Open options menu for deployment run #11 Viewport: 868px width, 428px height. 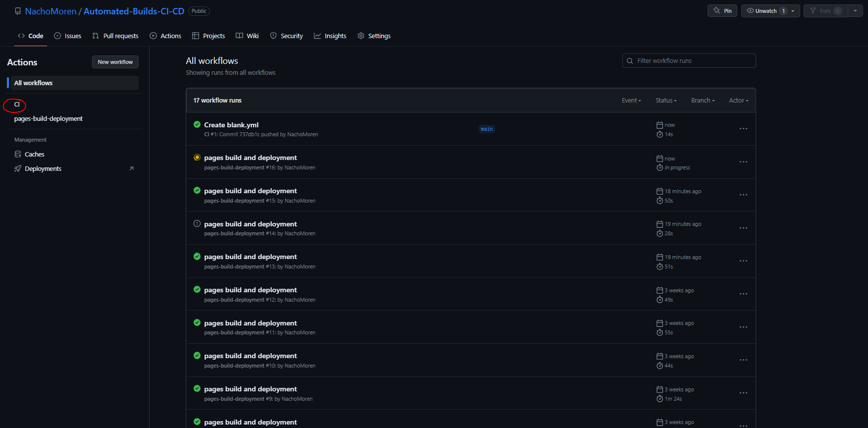(x=743, y=327)
